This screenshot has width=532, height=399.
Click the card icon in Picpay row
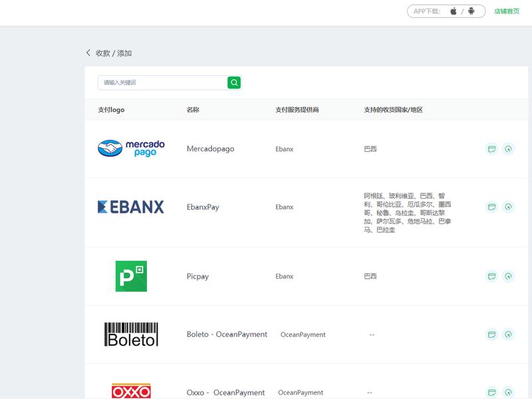(x=491, y=276)
